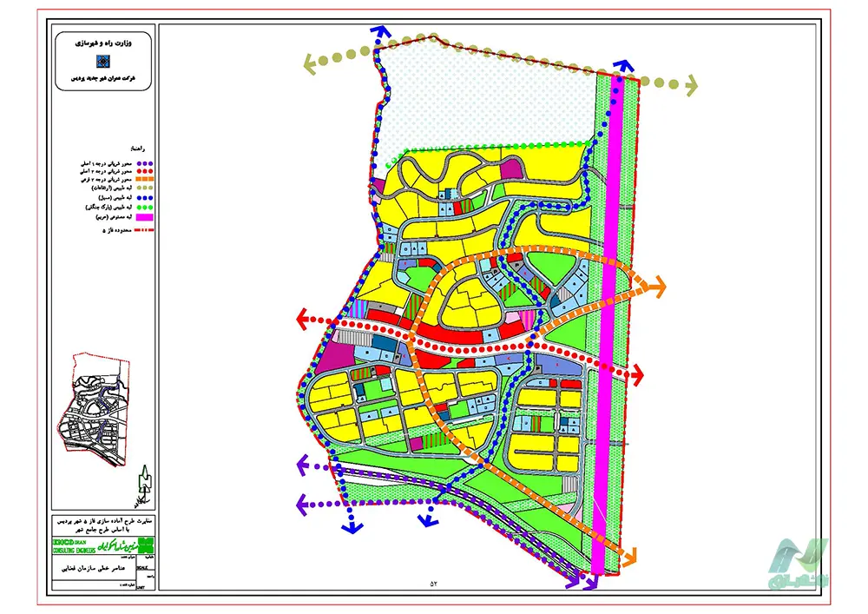Click the blue ministry emblem in the title box
Viewport: 868px width, 614px height.
[x=103, y=60]
